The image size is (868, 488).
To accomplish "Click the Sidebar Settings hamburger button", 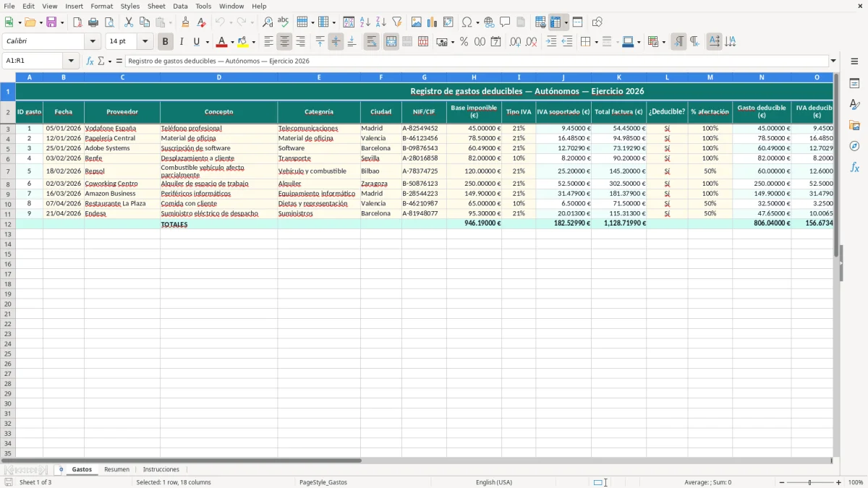I will click(x=854, y=61).
